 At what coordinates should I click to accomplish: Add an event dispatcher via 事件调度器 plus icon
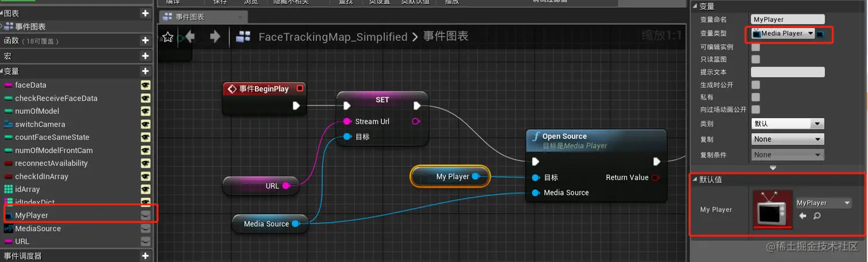[145, 256]
